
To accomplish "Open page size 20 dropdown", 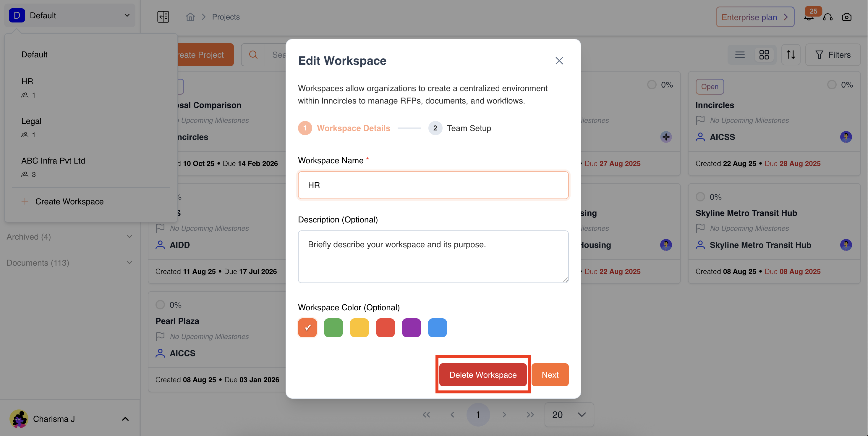I will (x=569, y=414).
